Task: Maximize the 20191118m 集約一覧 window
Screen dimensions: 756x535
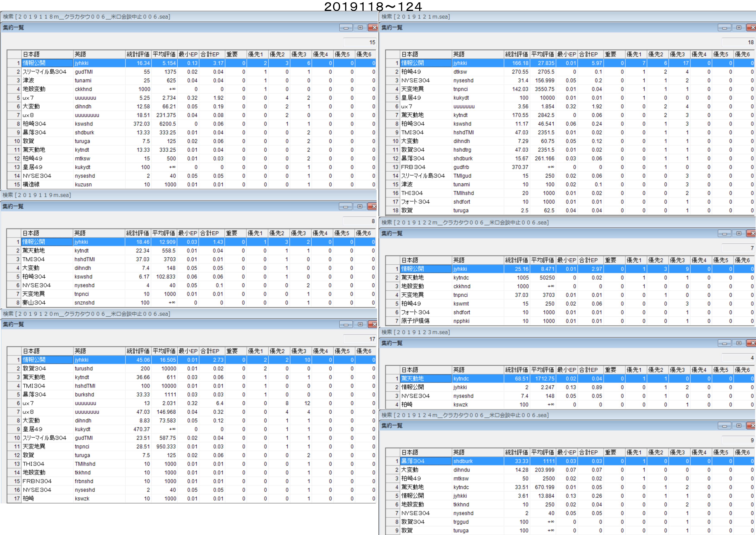Action: pos(360,28)
